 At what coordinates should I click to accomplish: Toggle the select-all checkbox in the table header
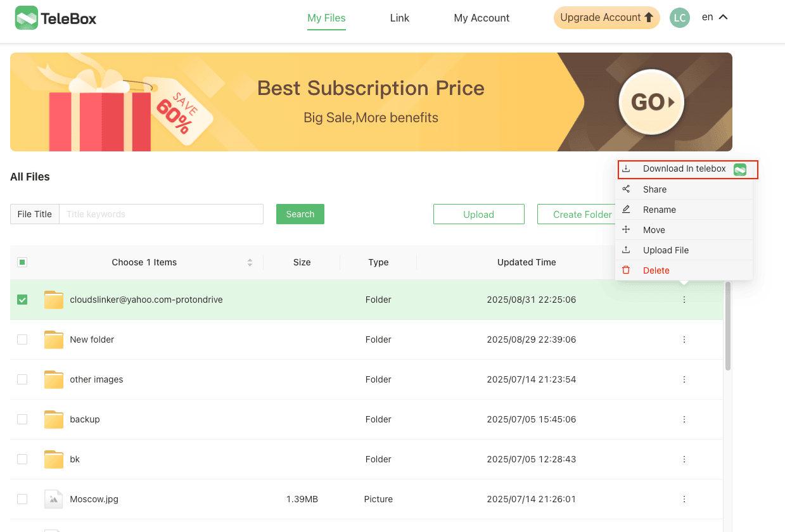(x=22, y=262)
